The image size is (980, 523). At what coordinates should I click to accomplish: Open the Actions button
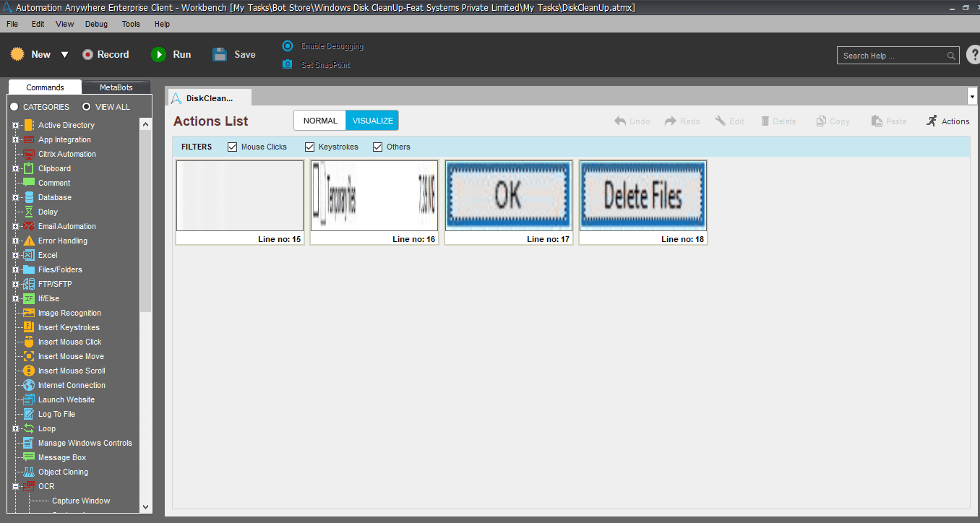point(948,121)
